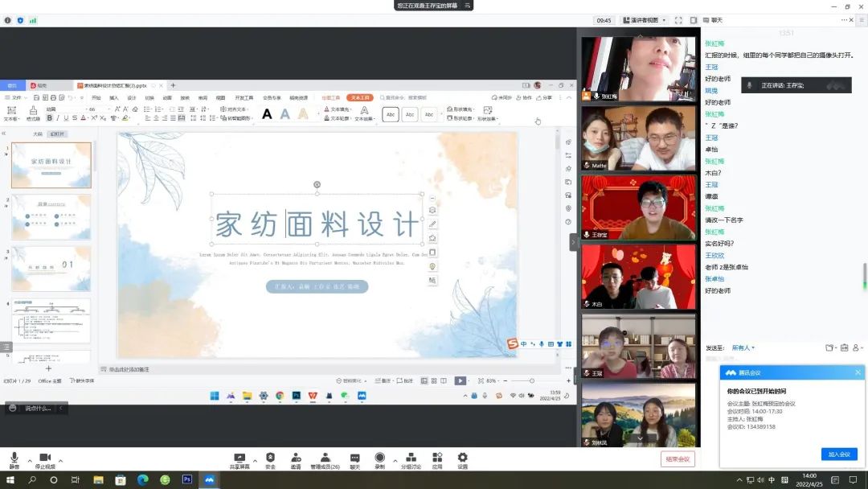Open the speaker view dropdown

(x=645, y=20)
